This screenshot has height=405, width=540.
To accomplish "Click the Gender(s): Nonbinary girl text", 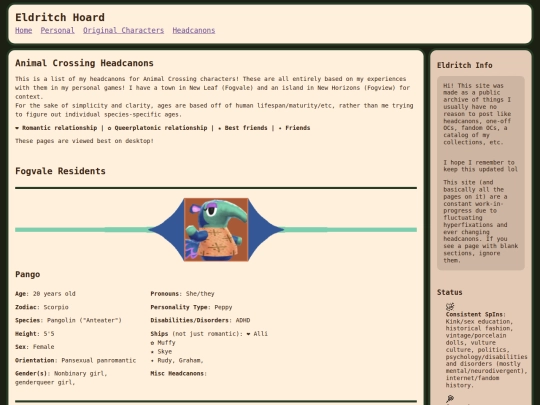I will pyautogui.click(x=61, y=374).
